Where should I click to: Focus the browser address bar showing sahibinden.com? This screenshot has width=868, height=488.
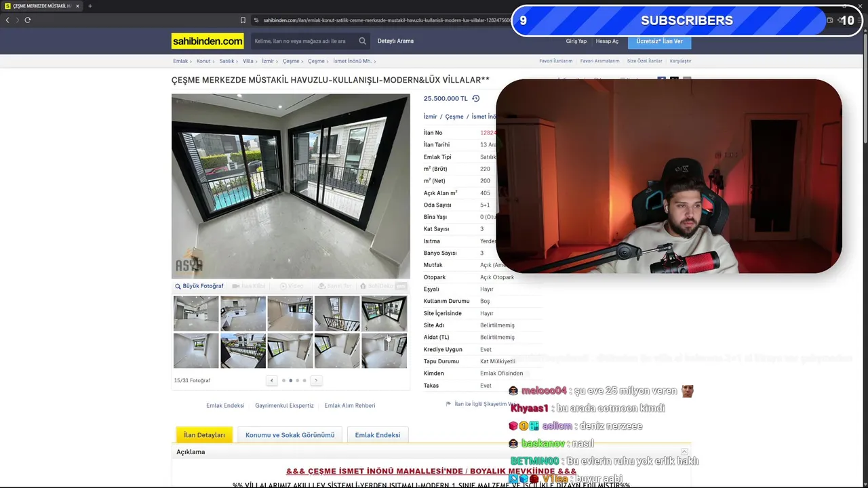[x=387, y=20]
